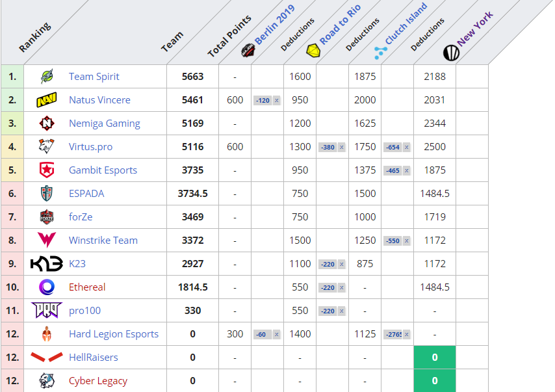555x392 pixels.
Task: Open the Hard Legion Esports team link
Action: point(114,334)
